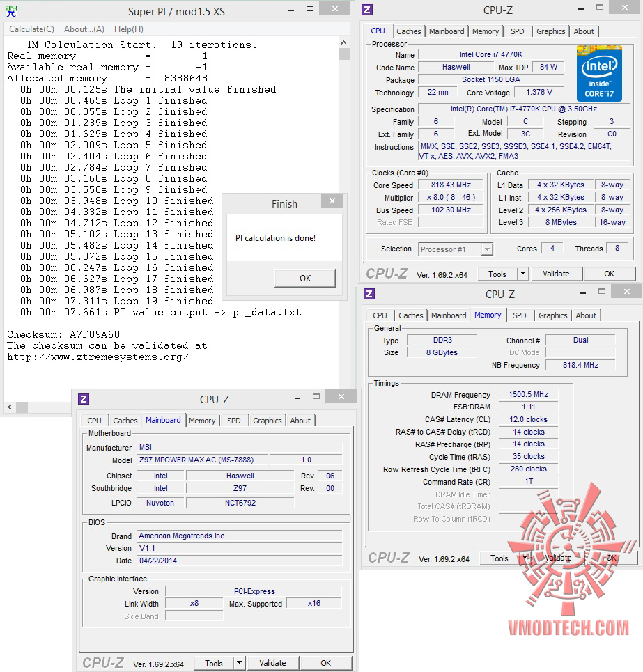Switch to About tab in CPU-Z Memory window
Viewport: 643px width, 672px height.
586,315
